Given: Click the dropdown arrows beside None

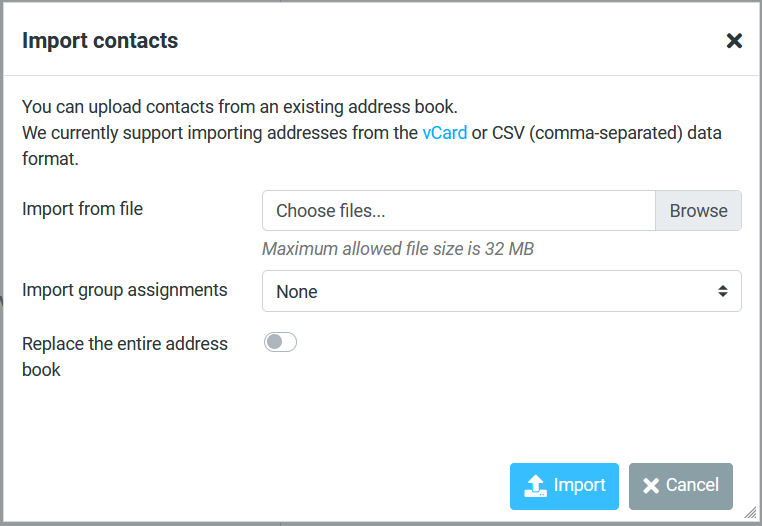Looking at the screenshot, I should click(x=722, y=291).
